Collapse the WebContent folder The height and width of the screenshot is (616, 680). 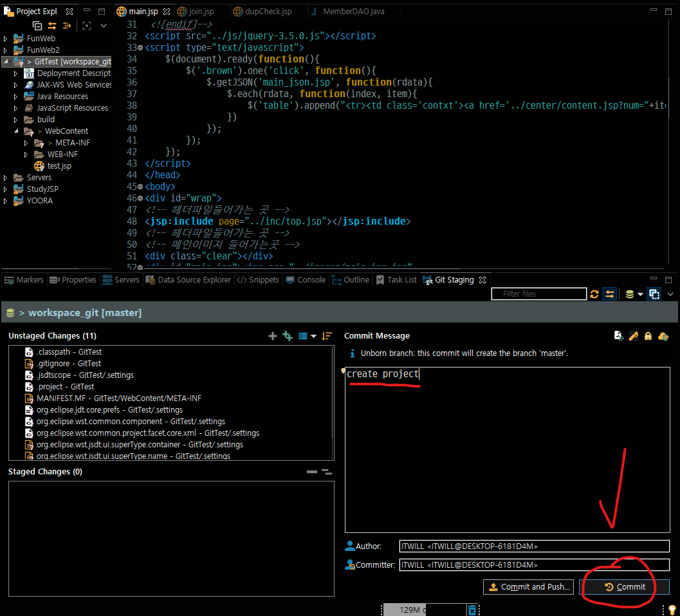click(x=16, y=131)
